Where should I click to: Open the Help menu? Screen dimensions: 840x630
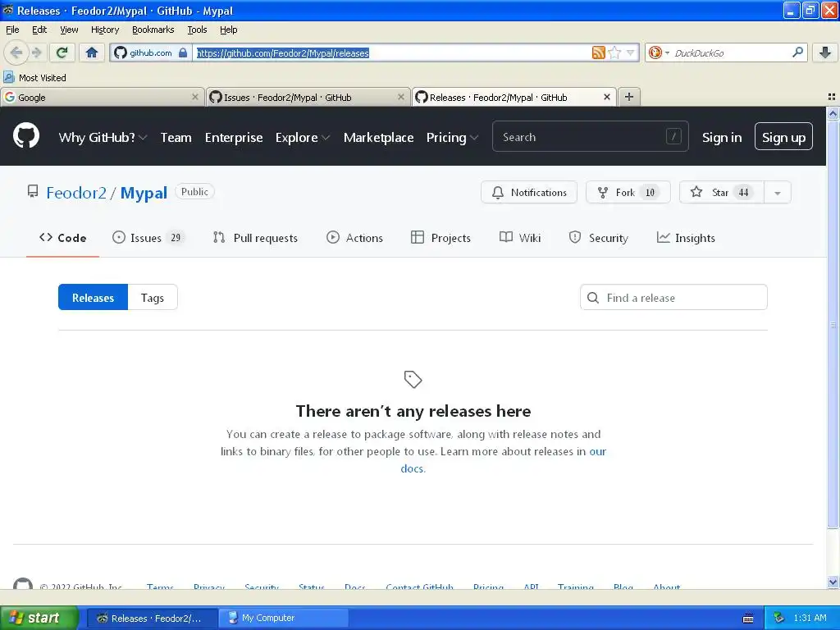(228, 30)
